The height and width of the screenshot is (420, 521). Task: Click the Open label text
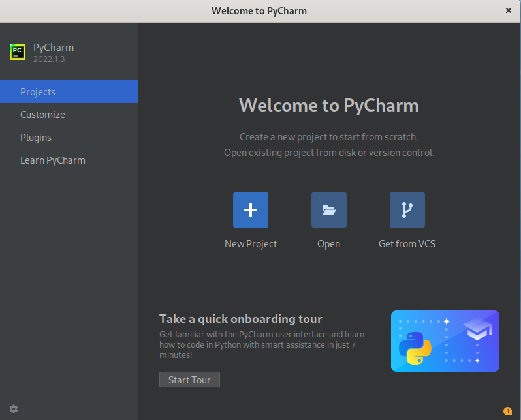[x=328, y=244]
